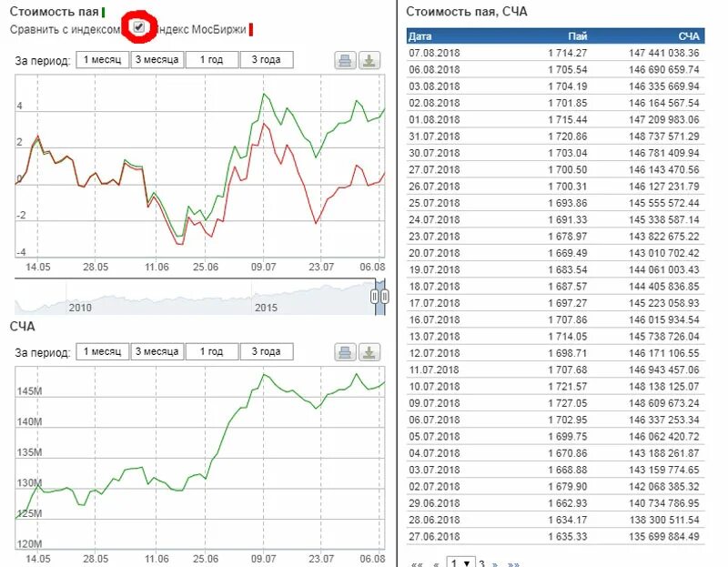Select date cell 18.07.2018
Image resolution: width=728 pixels, height=567 pixels.
pyautogui.click(x=434, y=287)
